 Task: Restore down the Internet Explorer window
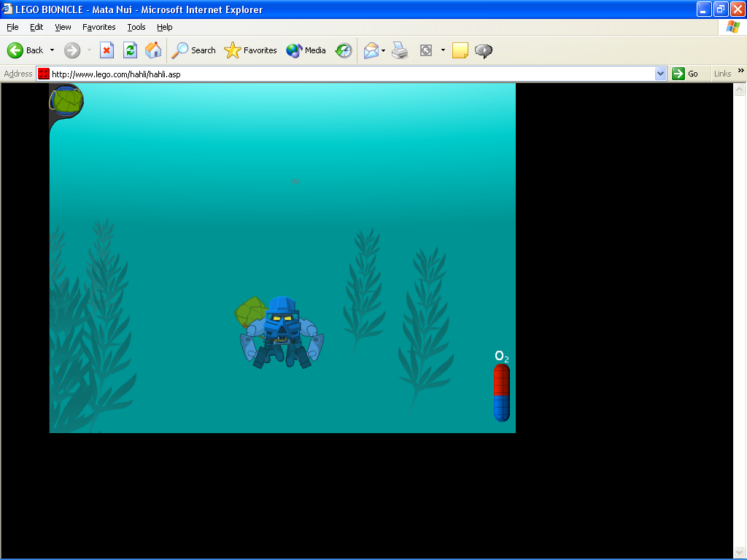721,9
